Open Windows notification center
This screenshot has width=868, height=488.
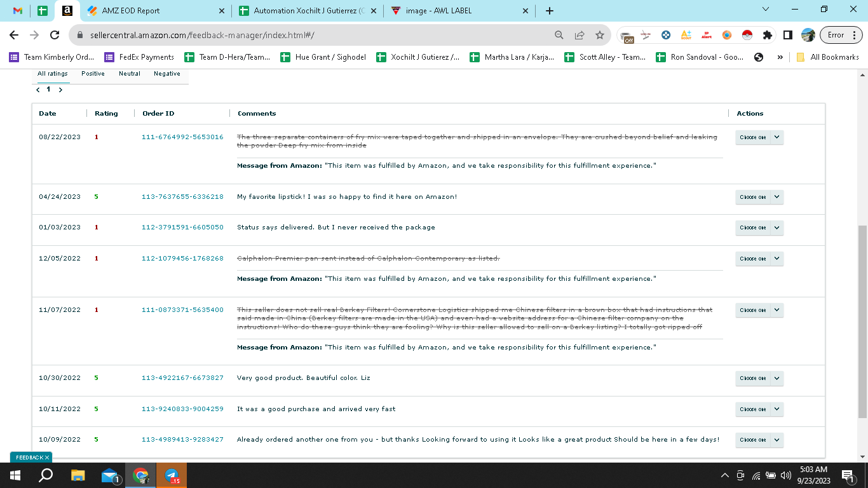(847, 475)
